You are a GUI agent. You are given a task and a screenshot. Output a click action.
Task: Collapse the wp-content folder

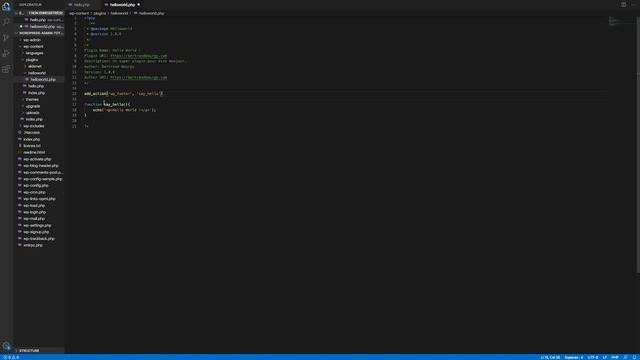(x=33, y=47)
